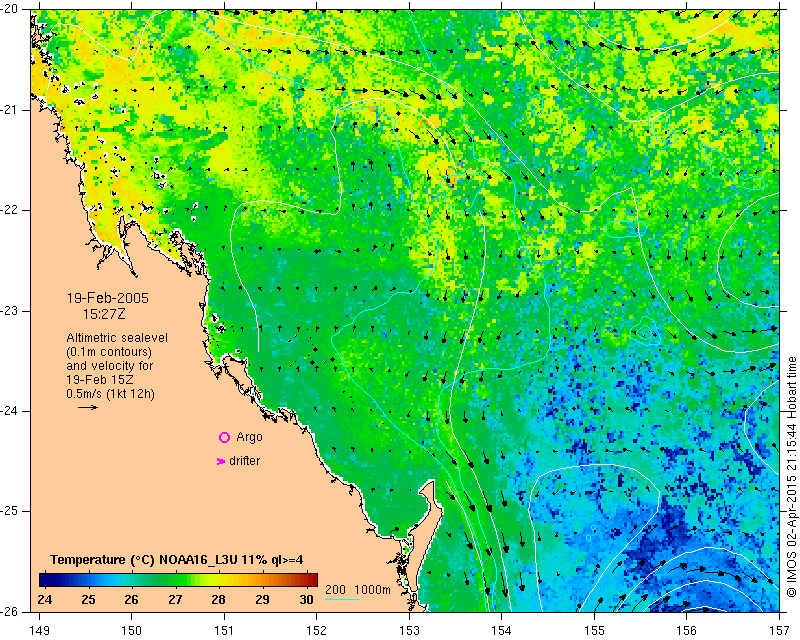
Task: Click the IMOS copyright timestamp text
Action: tap(792, 477)
